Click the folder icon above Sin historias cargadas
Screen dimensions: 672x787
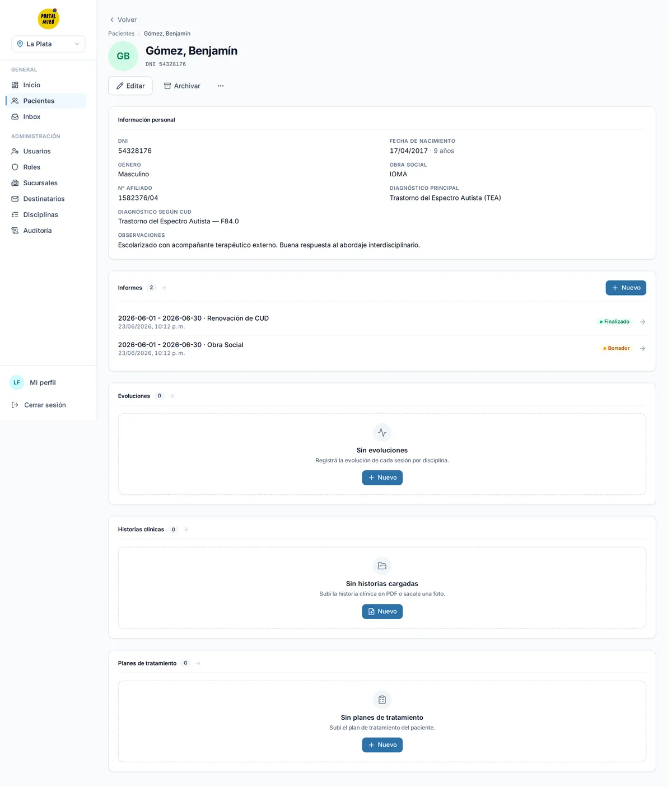coord(382,566)
